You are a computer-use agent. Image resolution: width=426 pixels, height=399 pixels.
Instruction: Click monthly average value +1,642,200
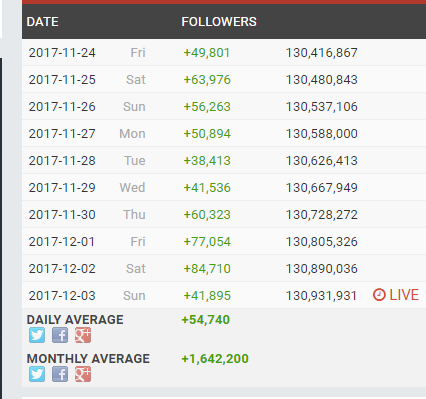point(215,359)
